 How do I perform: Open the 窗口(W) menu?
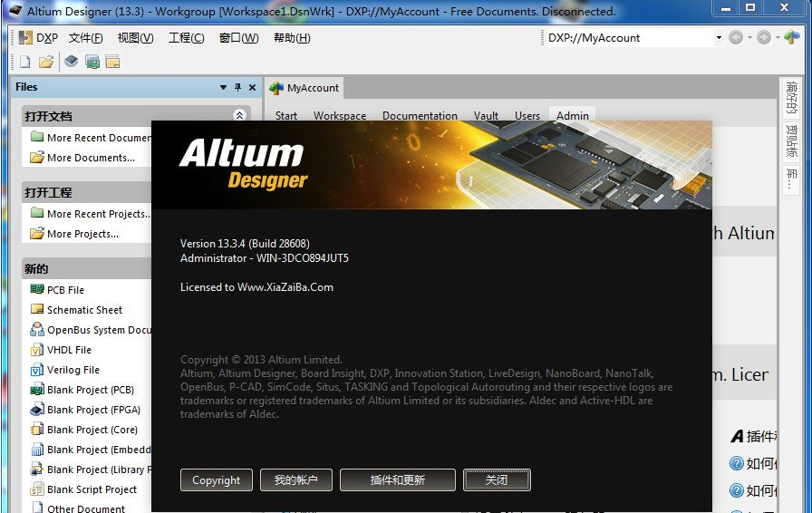238,38
